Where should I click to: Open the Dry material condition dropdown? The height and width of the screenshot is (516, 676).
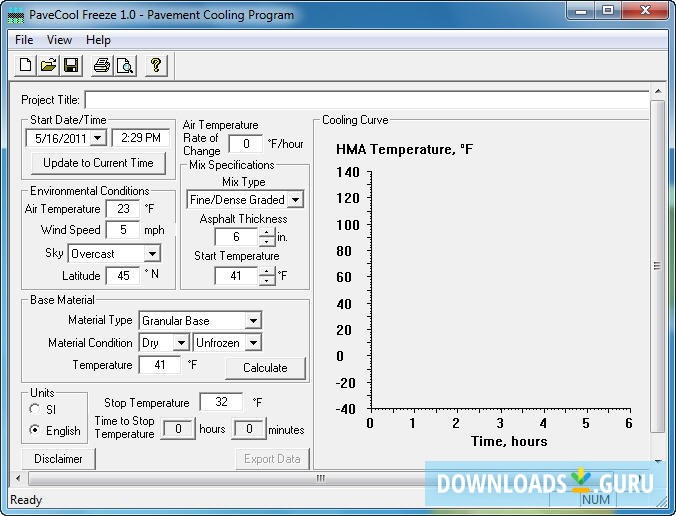point(182,343)
